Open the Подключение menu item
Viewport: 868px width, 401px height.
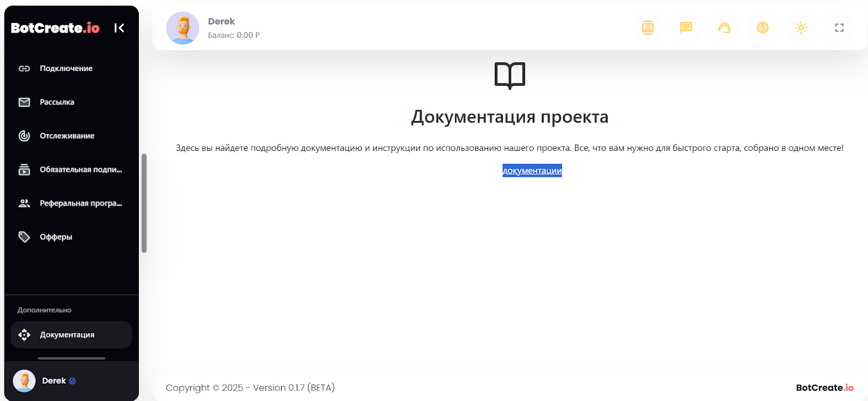(x=66, y=68)
